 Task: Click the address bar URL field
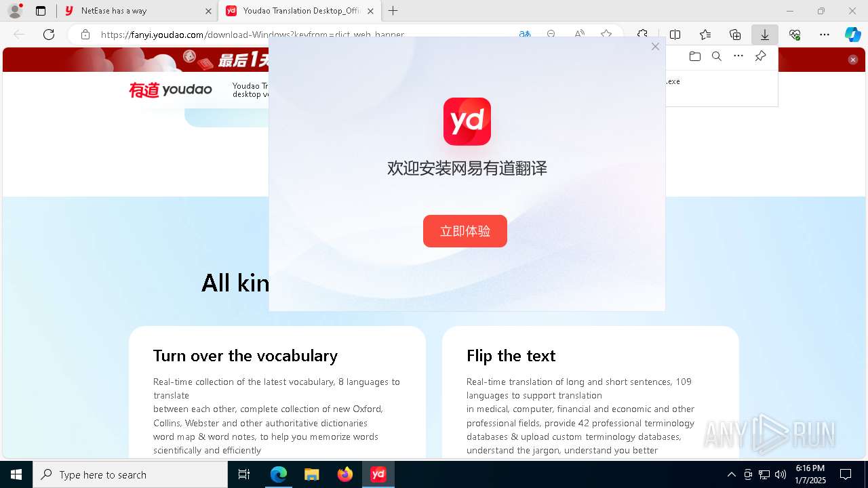(252, 35)
